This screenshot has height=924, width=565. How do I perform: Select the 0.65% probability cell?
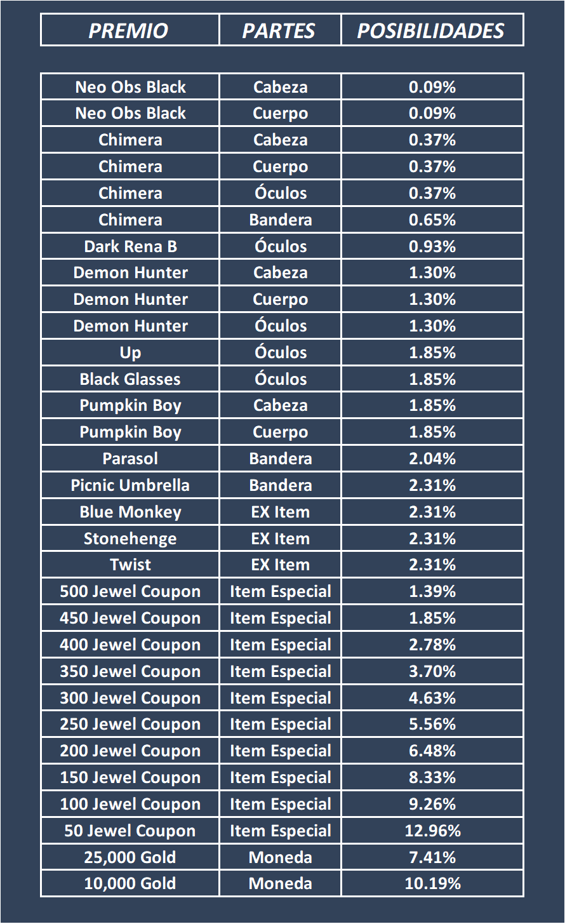point(432,220)
